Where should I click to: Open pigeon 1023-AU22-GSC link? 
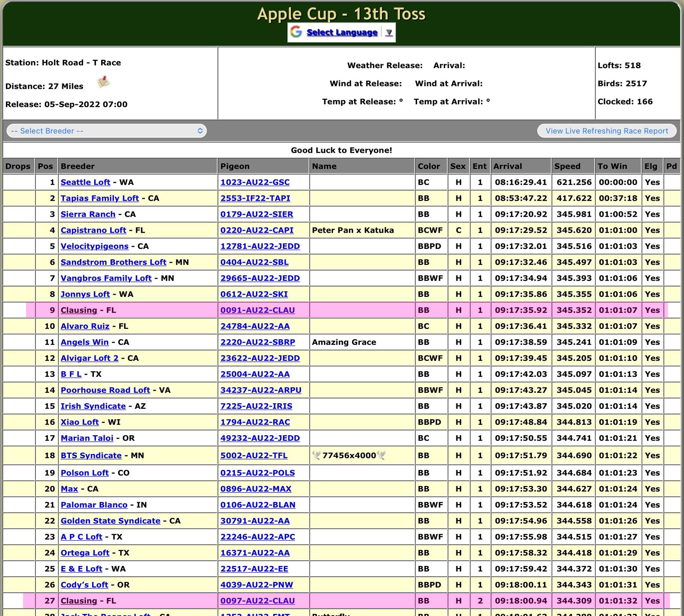click(255, 182)
